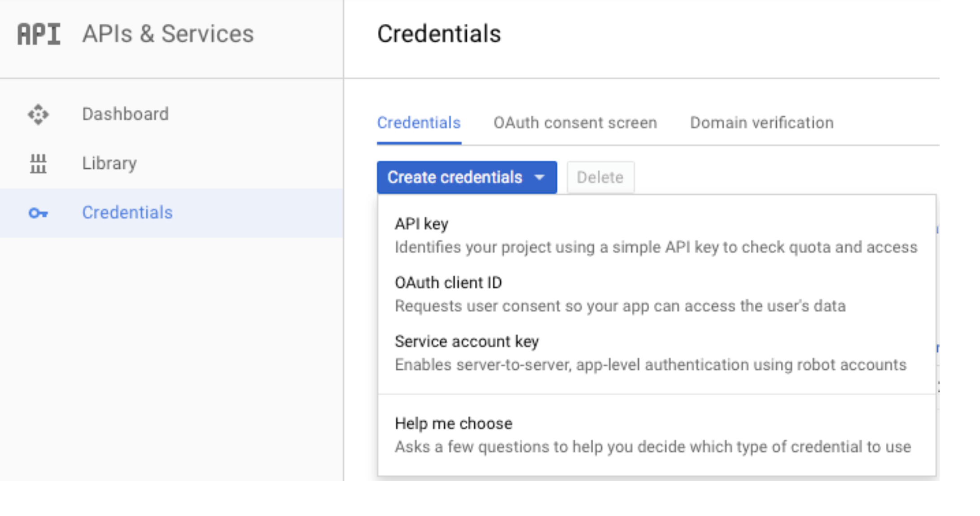Click the Credentials page heading

439,33
